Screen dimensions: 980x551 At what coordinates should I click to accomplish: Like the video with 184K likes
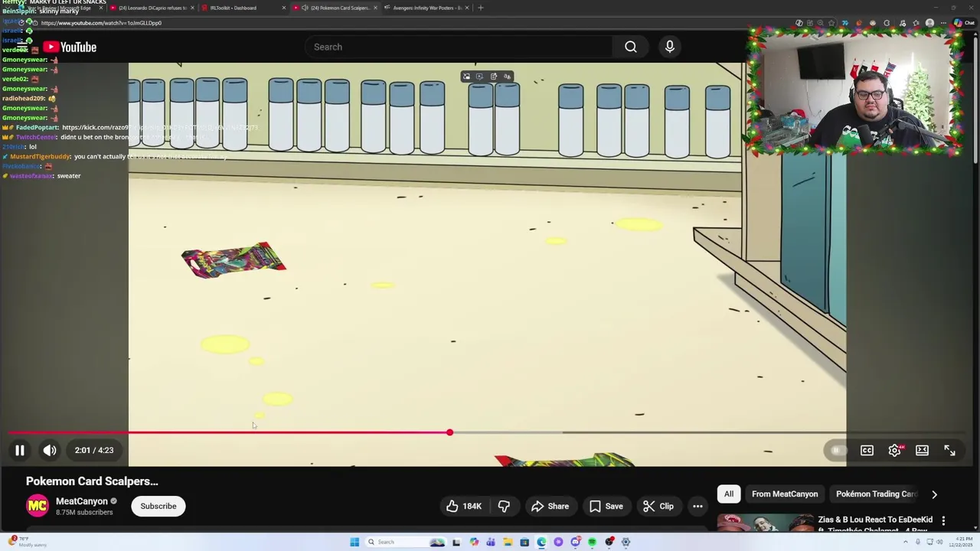(x=465, y=506)
